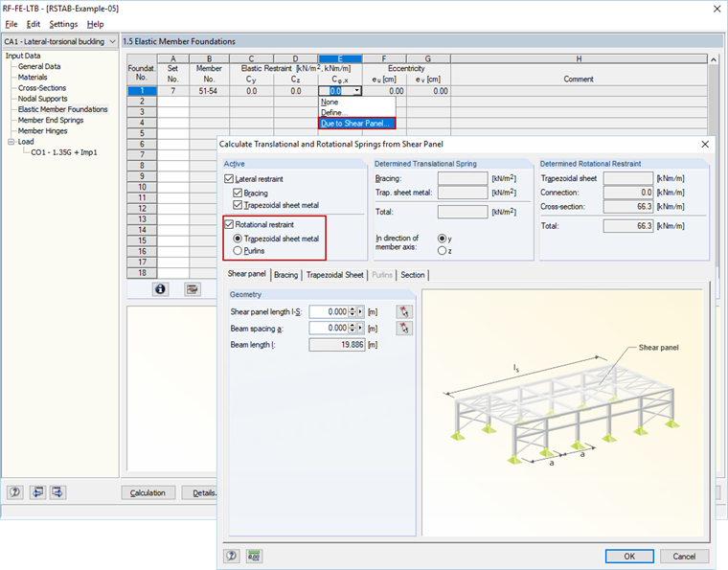Select Cross-Sections in the tree

tap(42, 88)
